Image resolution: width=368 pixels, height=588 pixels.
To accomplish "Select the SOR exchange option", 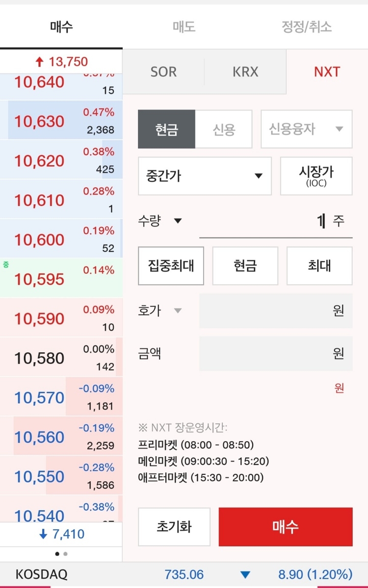I will click(x=163, y=72).
